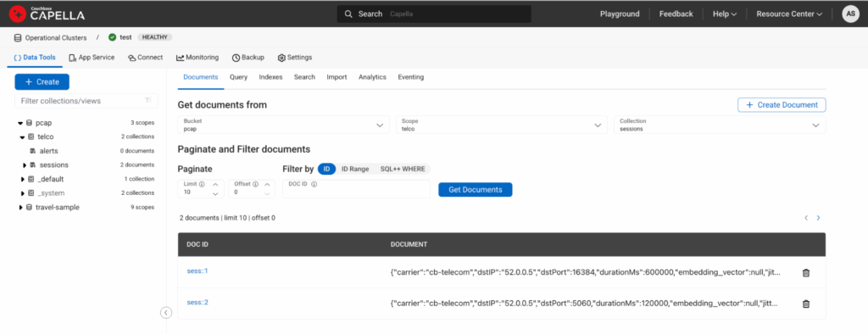The image size is (868, 335).
Task: Focus the DOC ID input field
Action: point(357,189)
